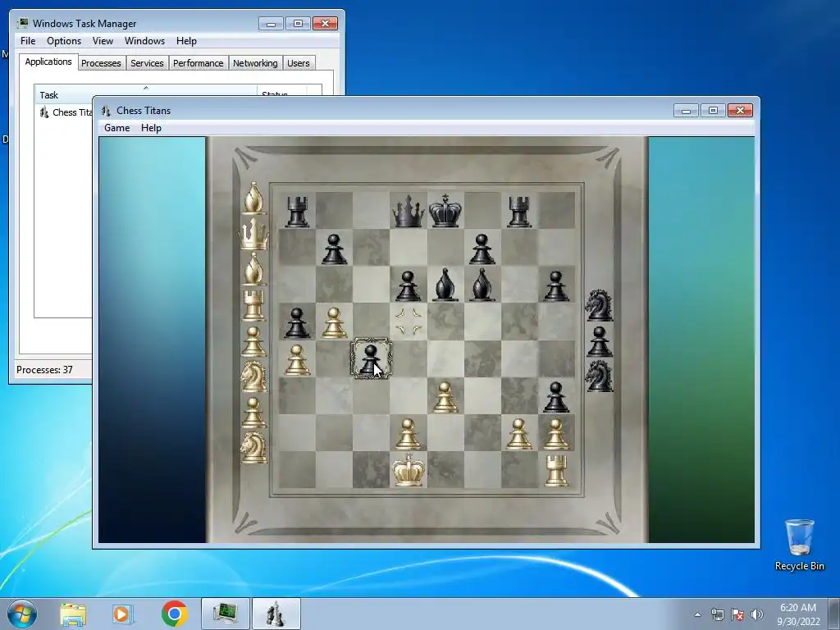Screen dimensions: 840x630
Task: Open Action Center flag icon
Action: [737, 614]
